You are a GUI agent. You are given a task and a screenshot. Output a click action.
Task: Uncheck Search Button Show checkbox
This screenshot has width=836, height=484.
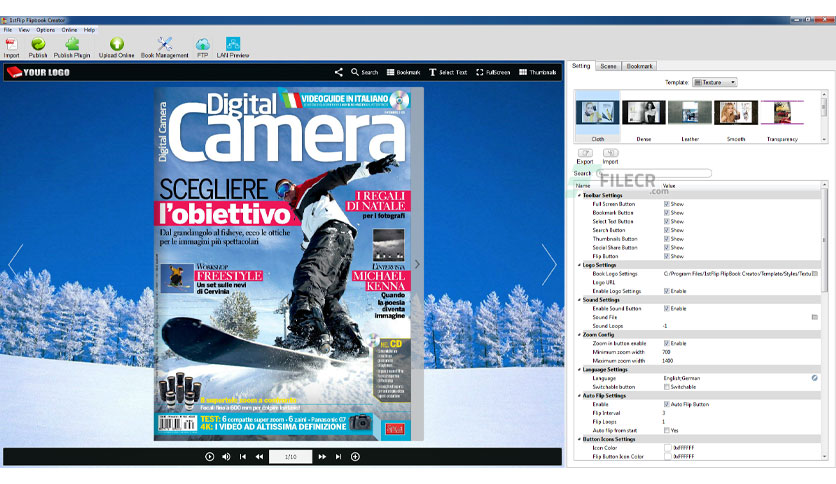(x=666, y=230)
